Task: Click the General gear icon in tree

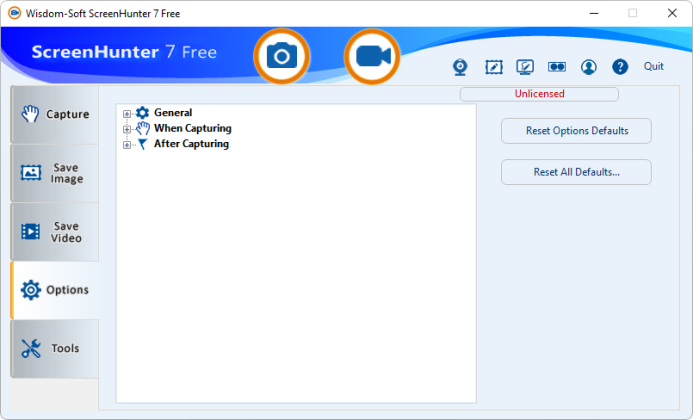Action: point(142,113)
